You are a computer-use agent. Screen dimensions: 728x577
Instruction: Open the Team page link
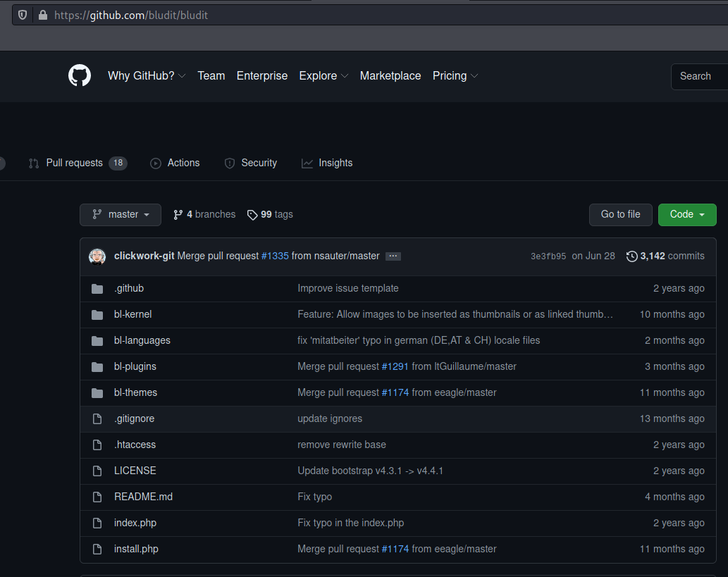coord(211,75)
